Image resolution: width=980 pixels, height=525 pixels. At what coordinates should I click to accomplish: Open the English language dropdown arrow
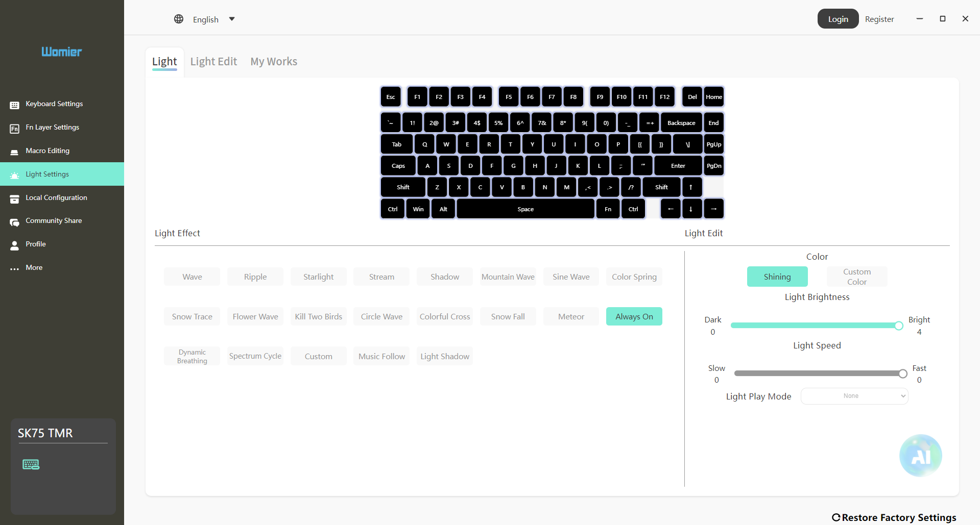[x=232, y=19]
